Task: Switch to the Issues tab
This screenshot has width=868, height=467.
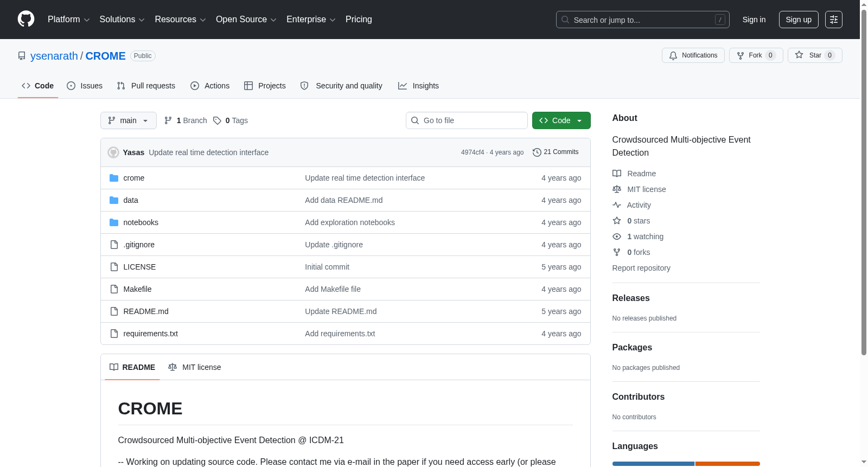Action: pos(85,86)
